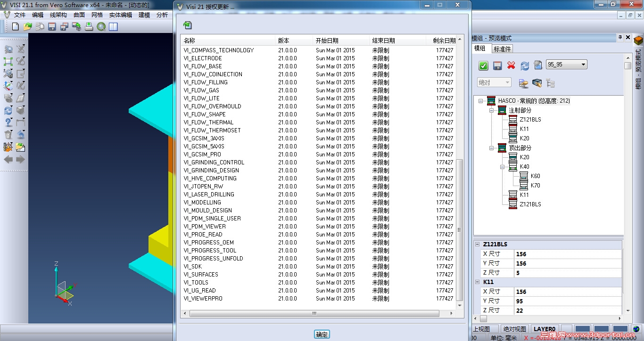Click the globe icon in the status bar

tap(636, 329)
